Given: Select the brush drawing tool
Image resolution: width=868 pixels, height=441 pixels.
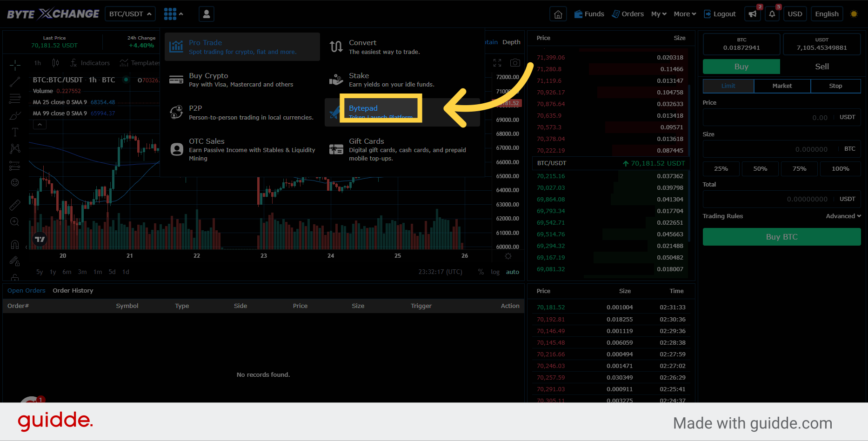Looking at the screenshot, I should [x=15, y=115].
